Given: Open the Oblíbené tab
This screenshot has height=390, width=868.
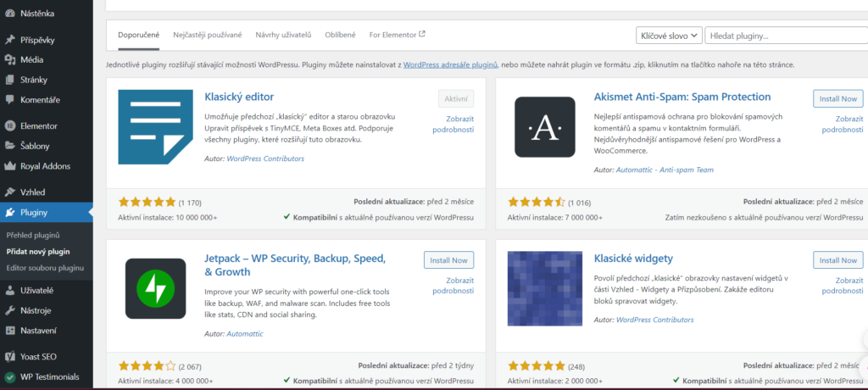Looking at the screenshot, I should click(x=341, y=35).
